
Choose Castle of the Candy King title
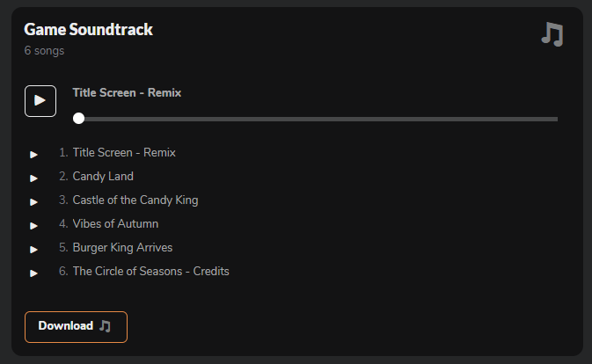click(135, 200)
